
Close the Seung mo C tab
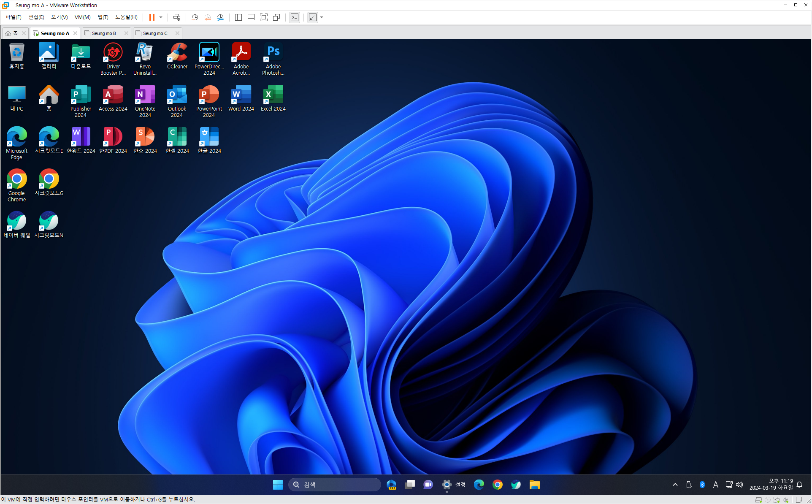(177, 33)
